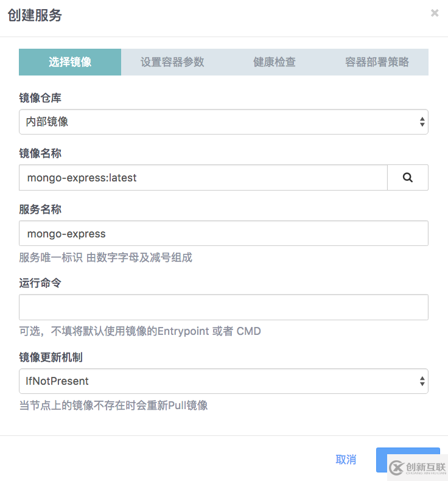Image resolution: width=448 pixels, height=481 pixels.
Task: Focus the mongo-express:latest image name field
Action: (x=203, y=178)
